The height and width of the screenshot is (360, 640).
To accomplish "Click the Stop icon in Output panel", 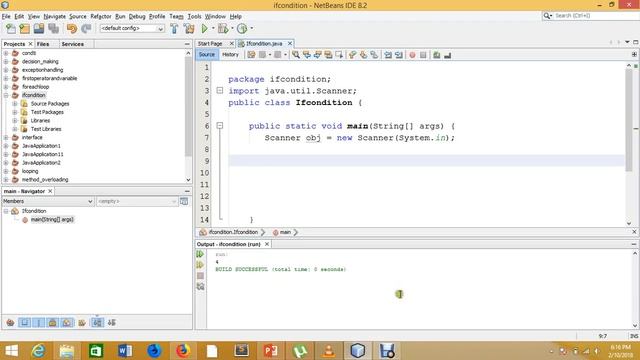I will pyautogui.click(x=200, y=276).
